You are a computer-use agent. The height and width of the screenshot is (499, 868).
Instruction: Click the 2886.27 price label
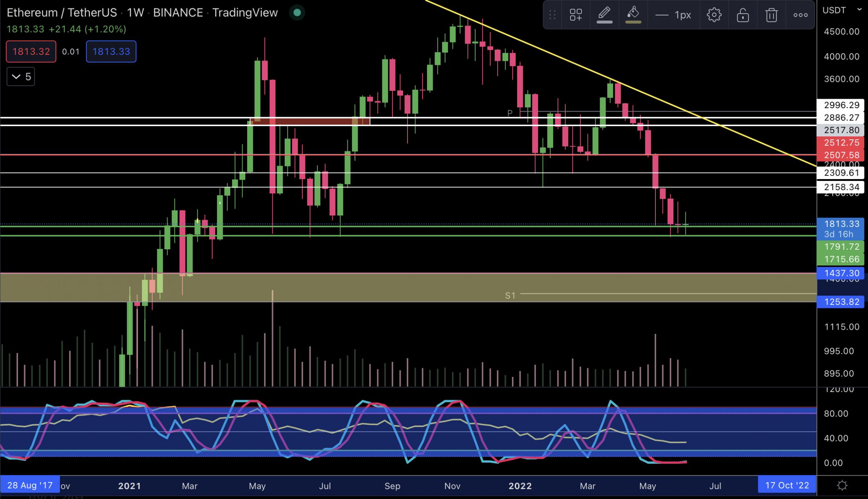pyautogui.click(x=841, y=118)
